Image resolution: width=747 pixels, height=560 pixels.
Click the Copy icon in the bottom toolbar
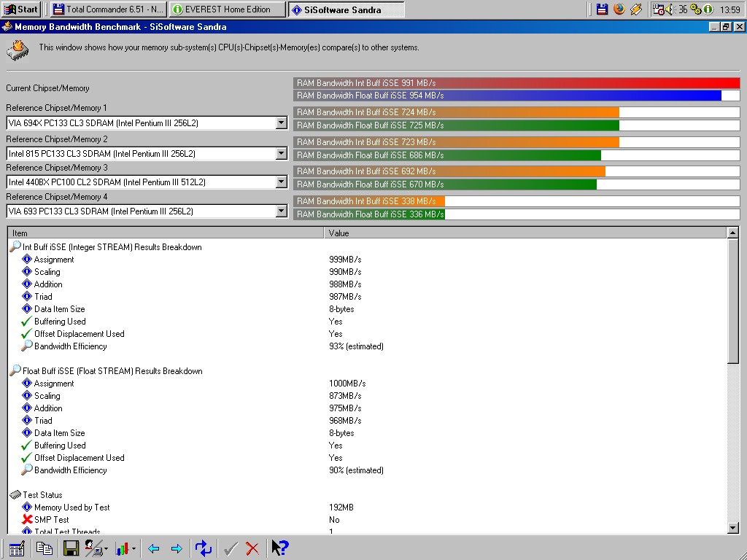tap(44, 548)
